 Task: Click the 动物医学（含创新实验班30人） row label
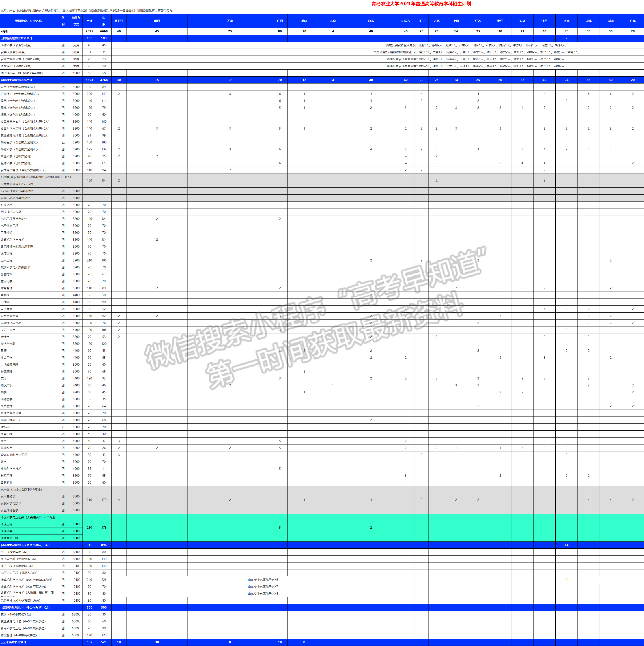(x=21, y=142)
